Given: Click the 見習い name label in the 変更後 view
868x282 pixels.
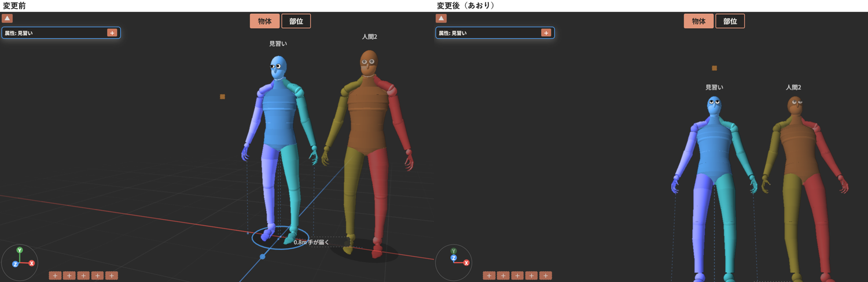Looking at the screenshot, I should pos(714,87).
